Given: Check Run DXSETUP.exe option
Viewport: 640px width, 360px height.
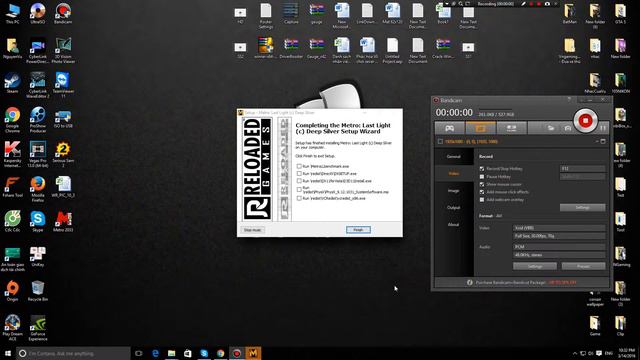Looking at the screenshot, I should tap(299, 173).
